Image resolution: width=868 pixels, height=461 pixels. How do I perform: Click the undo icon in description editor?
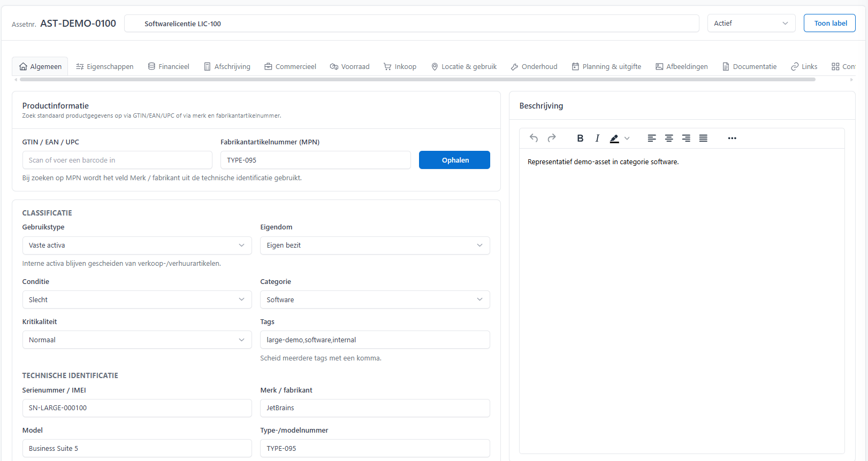click(534, 138)
